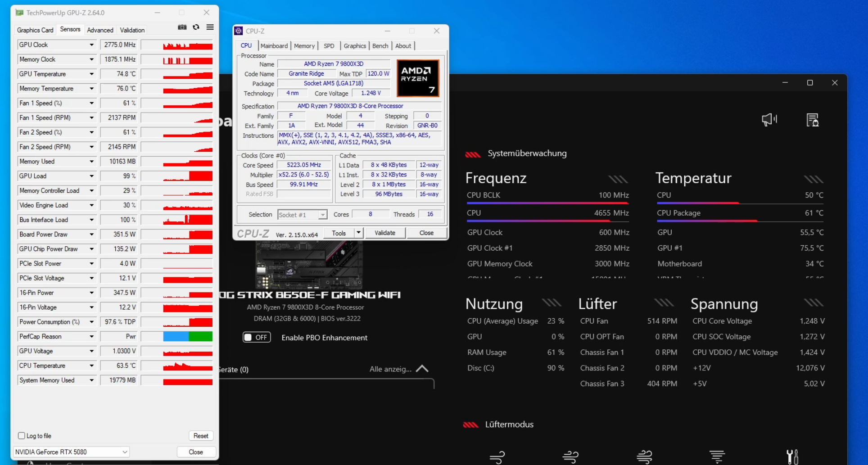Click the GPU-Z Reset button
Screen dimensions: 868x465
coord(201,435)
